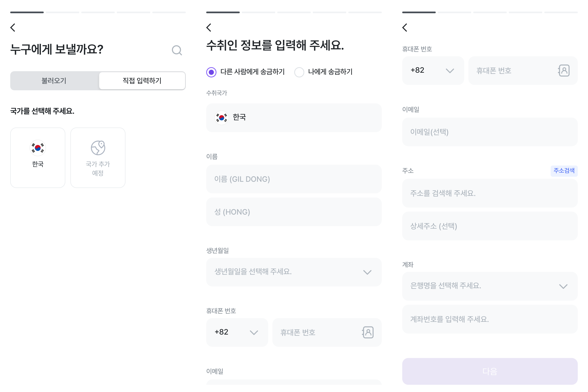
Task: Switch to the 직접 입력하기 tab
Action: click(142, 81)
